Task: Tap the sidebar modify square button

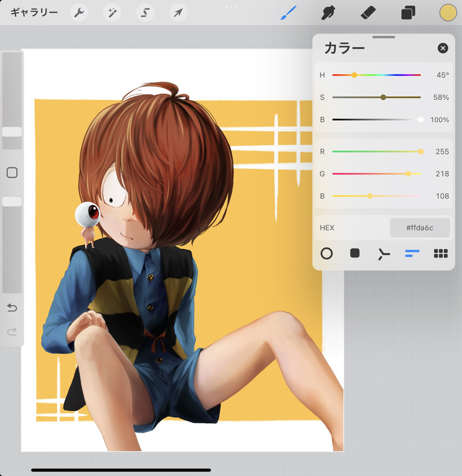Action: 12,172
